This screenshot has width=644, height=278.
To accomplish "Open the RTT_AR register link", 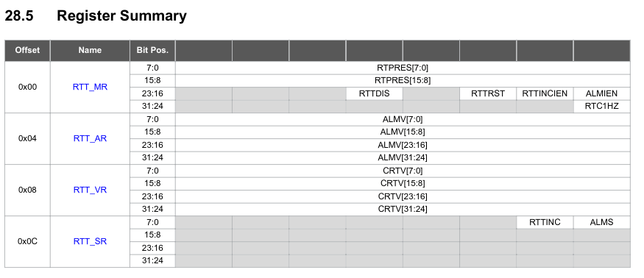I will [90, 138].
